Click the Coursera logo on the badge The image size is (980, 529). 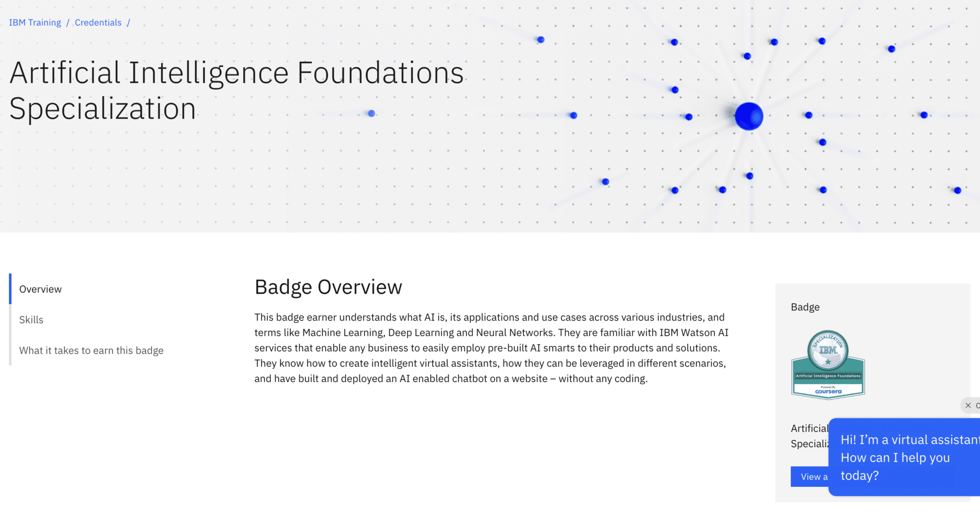[x=828, y=391]
